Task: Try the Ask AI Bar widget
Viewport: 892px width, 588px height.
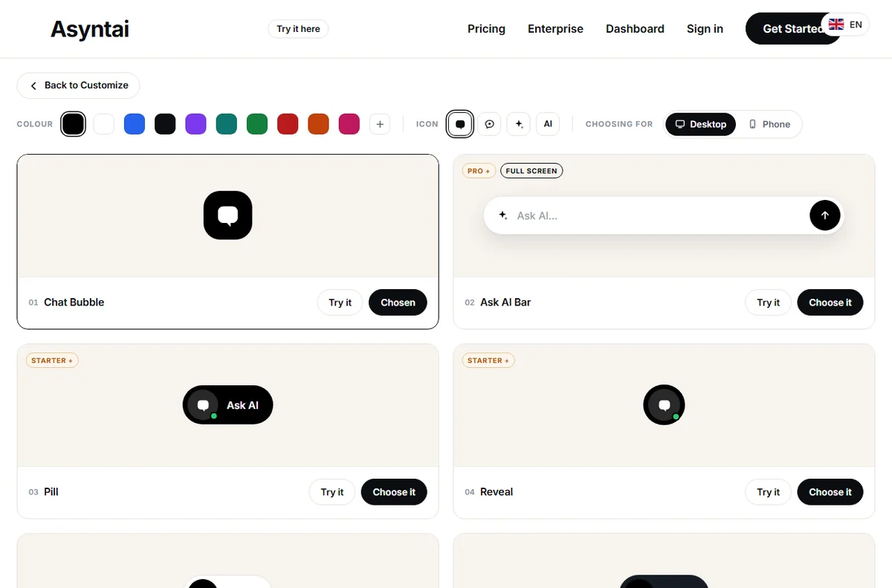Action: (768, 303)
